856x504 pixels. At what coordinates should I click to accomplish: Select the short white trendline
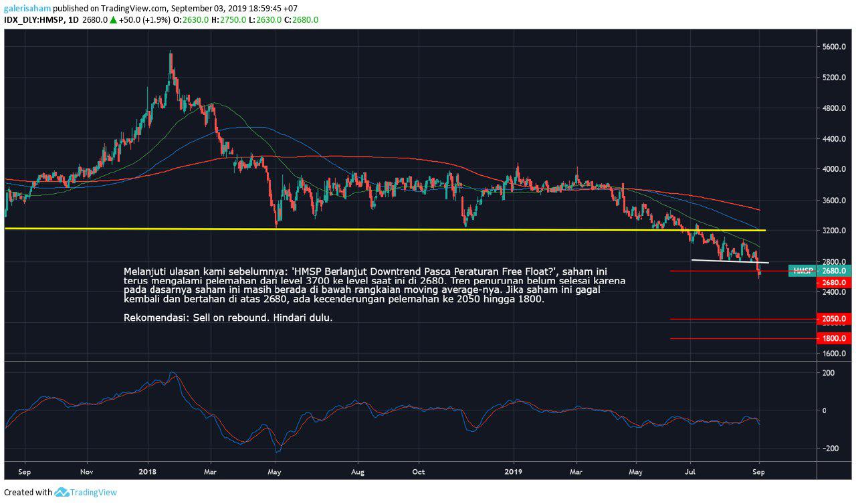[x=729, y=261]
